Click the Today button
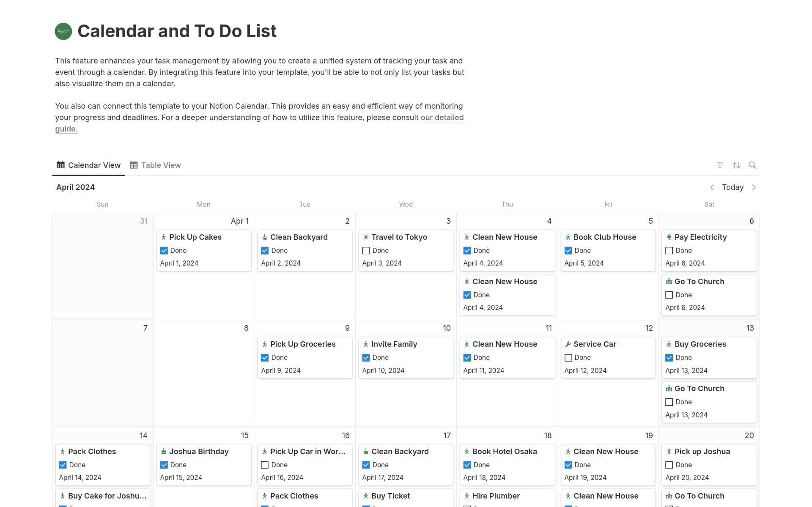 732,187
